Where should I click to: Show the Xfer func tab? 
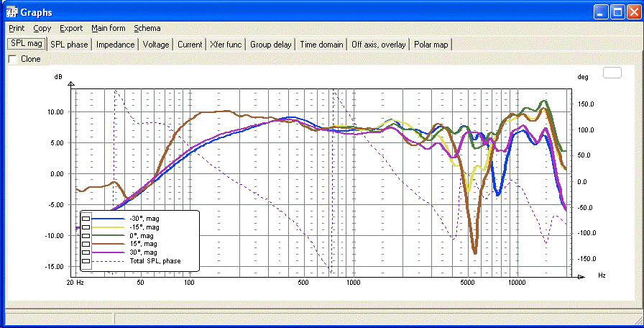[x=226, y=45]
